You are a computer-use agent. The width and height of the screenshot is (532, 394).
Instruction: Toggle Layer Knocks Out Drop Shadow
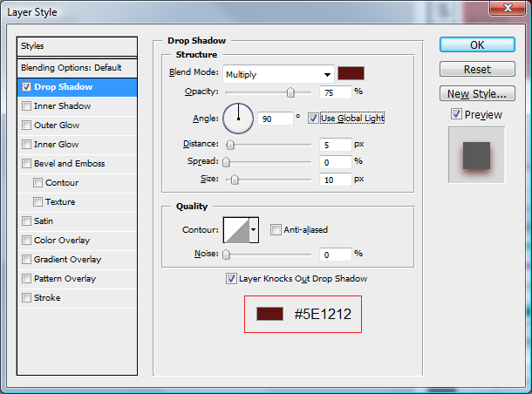click(x=231, y=279)
